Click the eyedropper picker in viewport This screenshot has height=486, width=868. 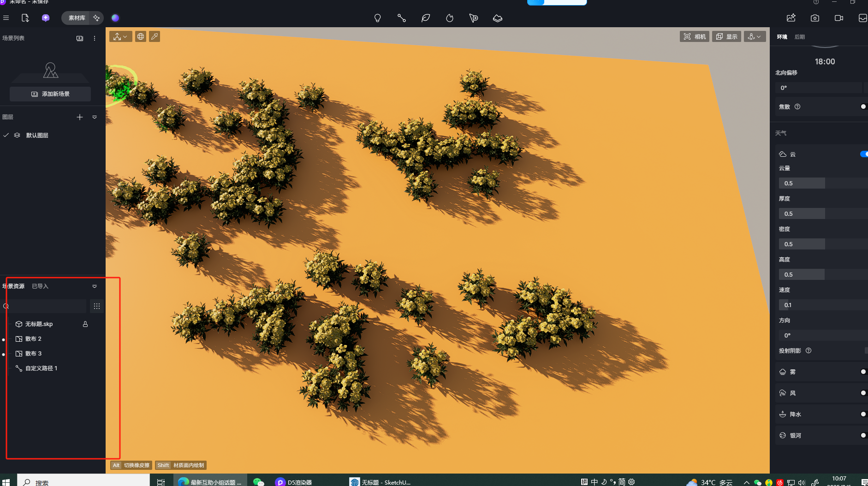pyautogui.click(x=155, y=36)
